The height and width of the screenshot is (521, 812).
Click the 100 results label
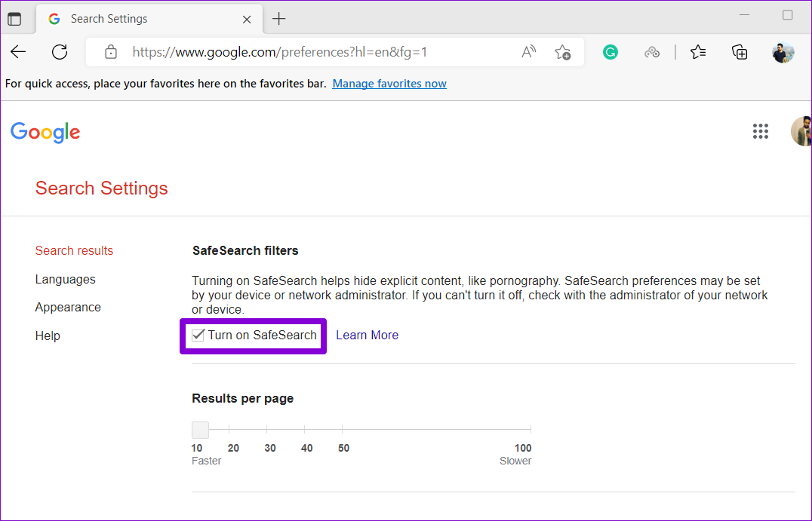pos(523,448)
